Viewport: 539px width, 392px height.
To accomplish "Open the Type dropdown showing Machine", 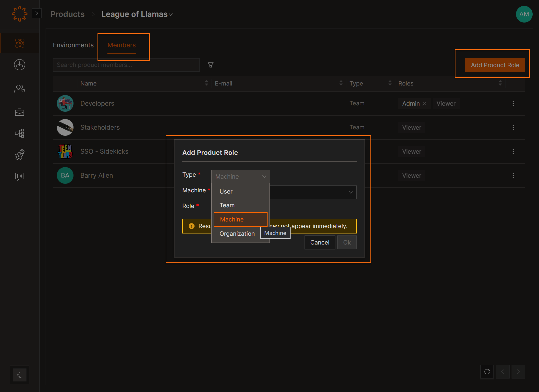I will pos(240,176).
